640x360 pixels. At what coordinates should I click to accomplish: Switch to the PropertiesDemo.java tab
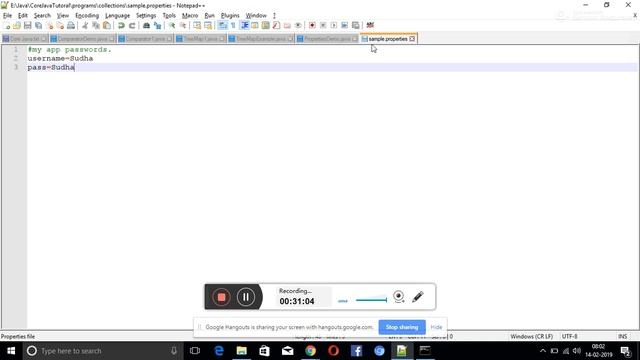click(327, 39)
